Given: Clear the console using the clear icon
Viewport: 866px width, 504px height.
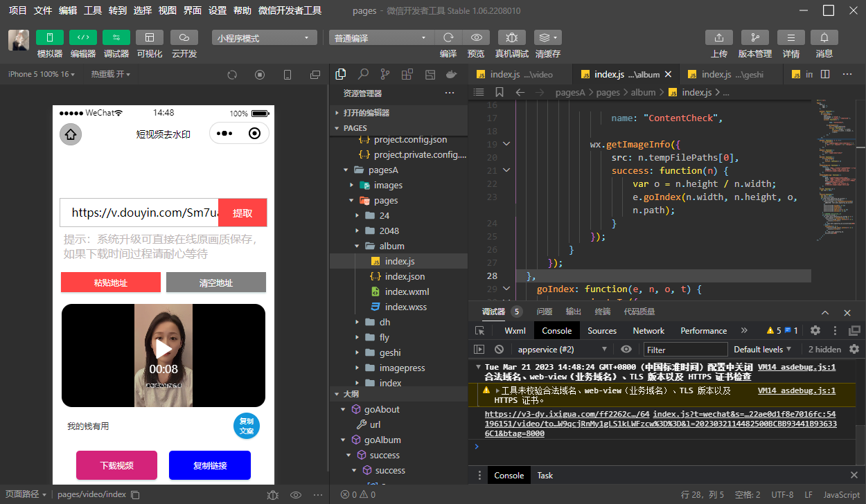Looking at the screenshot, I should (500, 350).
